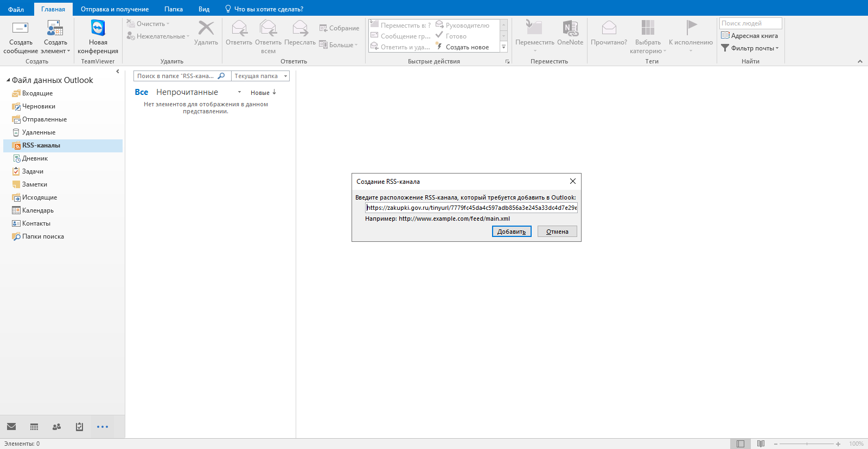This screenshot has height=449, width=868.
Task: Close the 'Создание RSS-канала' dialog
Action: pyautogui.click(x=573, y=181)
